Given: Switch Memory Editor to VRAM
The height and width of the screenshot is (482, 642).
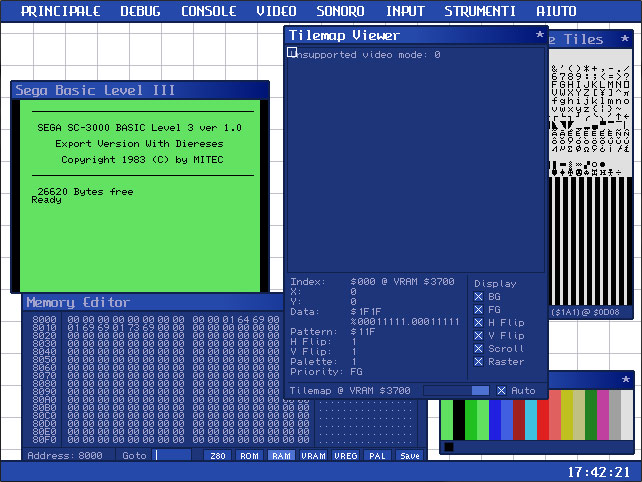Looking at the screenshot, I should coord(313,456).
